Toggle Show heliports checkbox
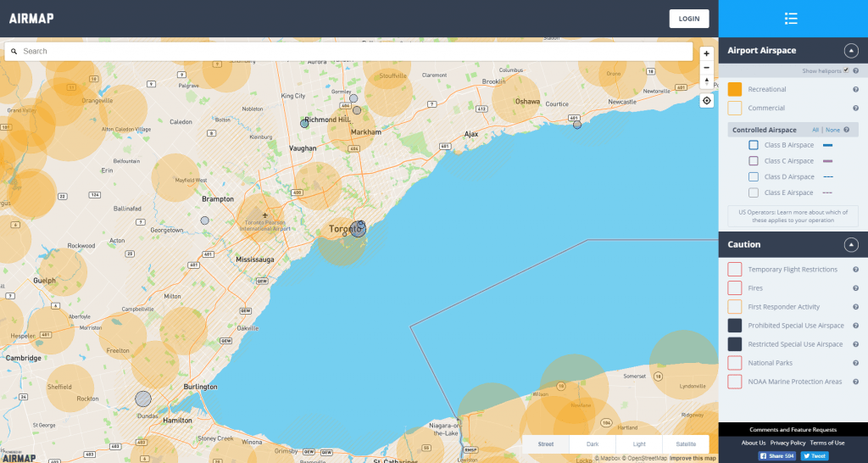This screenshot has width=868, height=463. 846,70
